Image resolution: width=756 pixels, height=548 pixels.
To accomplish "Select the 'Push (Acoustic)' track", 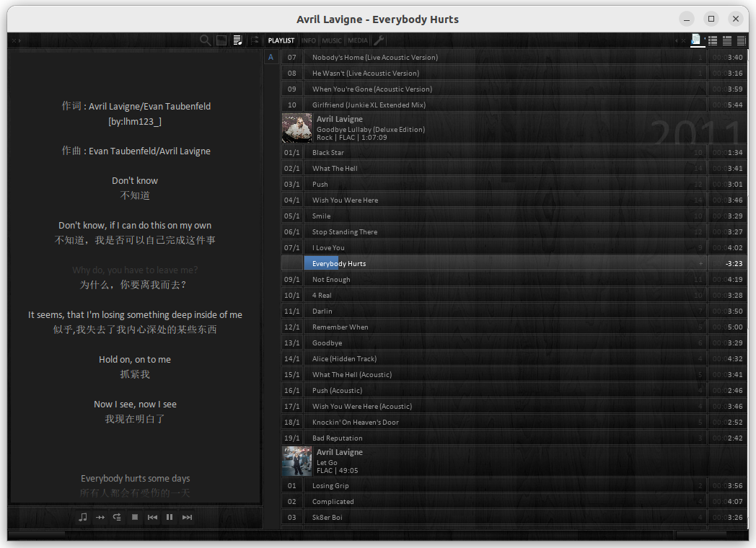I will click(x=514, y=390).
